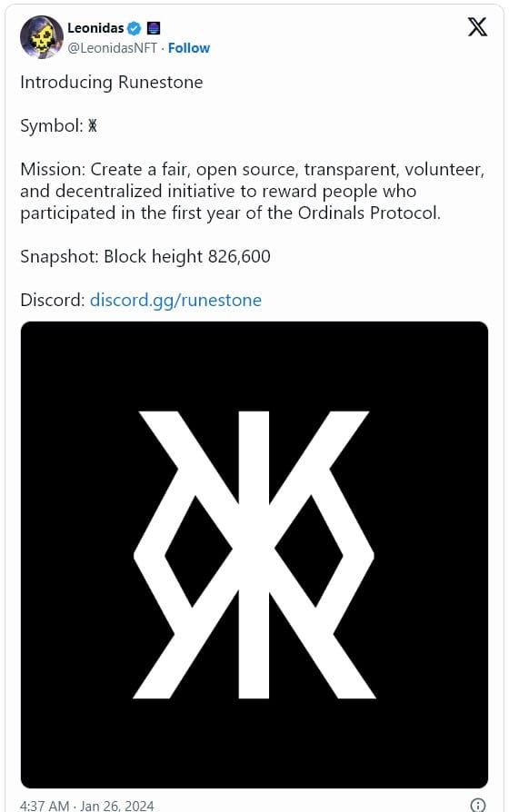Click the square affiliate badge beside Leonidas

click(154, 28)
